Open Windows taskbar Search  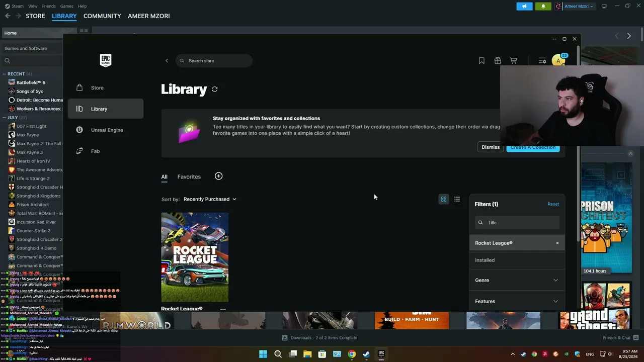(278, 354)
